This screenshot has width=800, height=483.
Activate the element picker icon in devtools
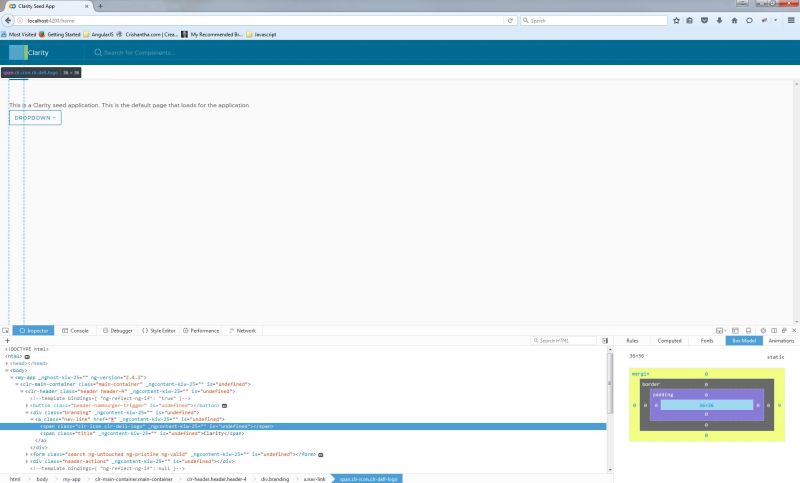6,331
